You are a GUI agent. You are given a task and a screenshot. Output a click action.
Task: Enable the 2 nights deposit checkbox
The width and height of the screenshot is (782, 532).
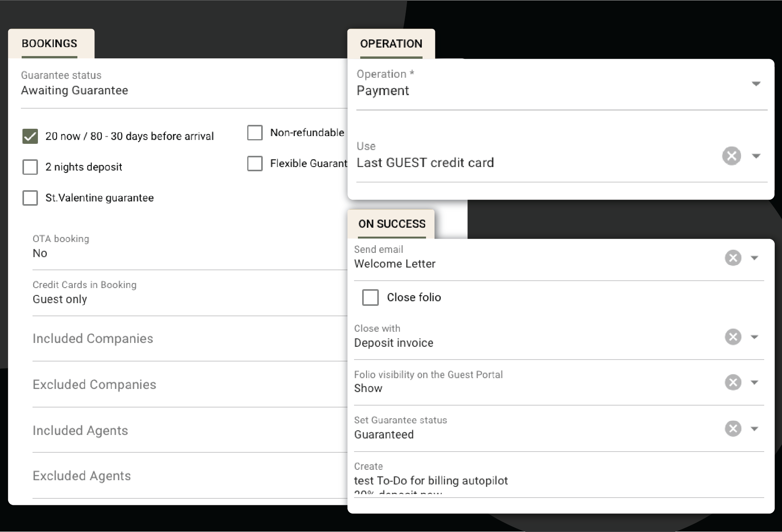tap(30, 167)
